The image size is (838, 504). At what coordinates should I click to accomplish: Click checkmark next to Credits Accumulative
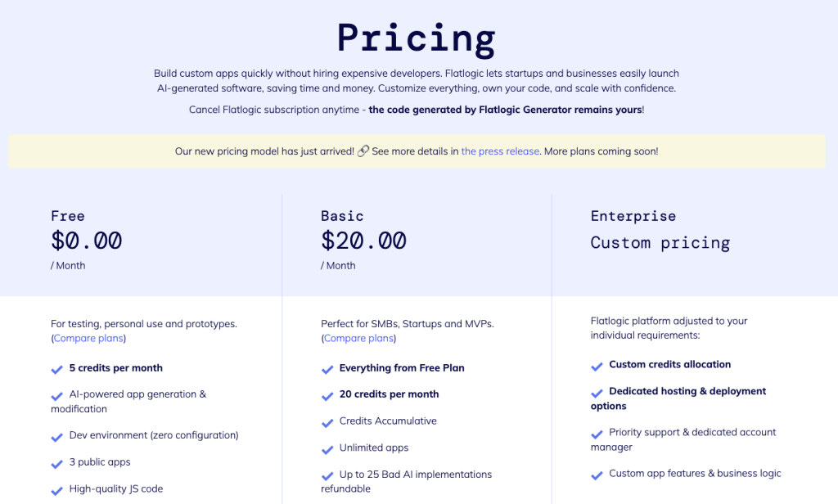click(327, 423)
